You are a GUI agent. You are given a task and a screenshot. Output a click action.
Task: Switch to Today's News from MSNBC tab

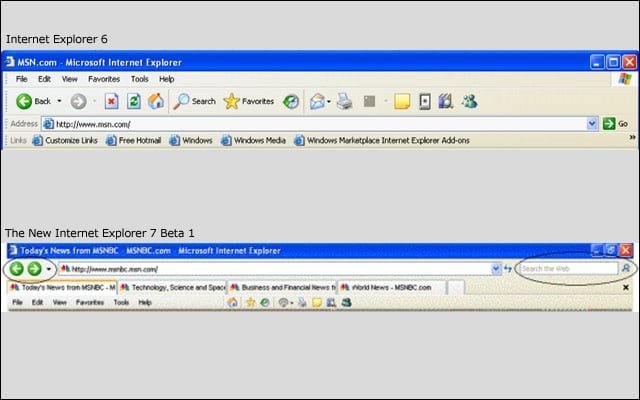point(62,287)
